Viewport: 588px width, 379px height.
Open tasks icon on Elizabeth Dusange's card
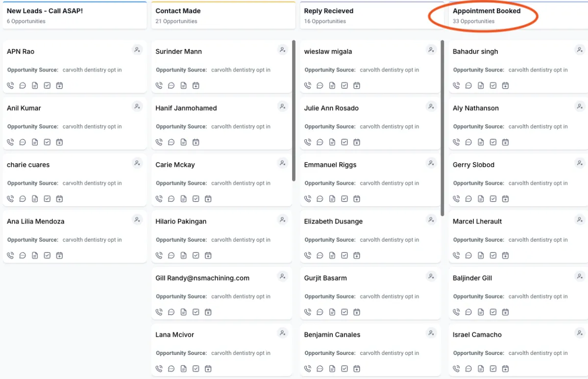coord(344,255)
